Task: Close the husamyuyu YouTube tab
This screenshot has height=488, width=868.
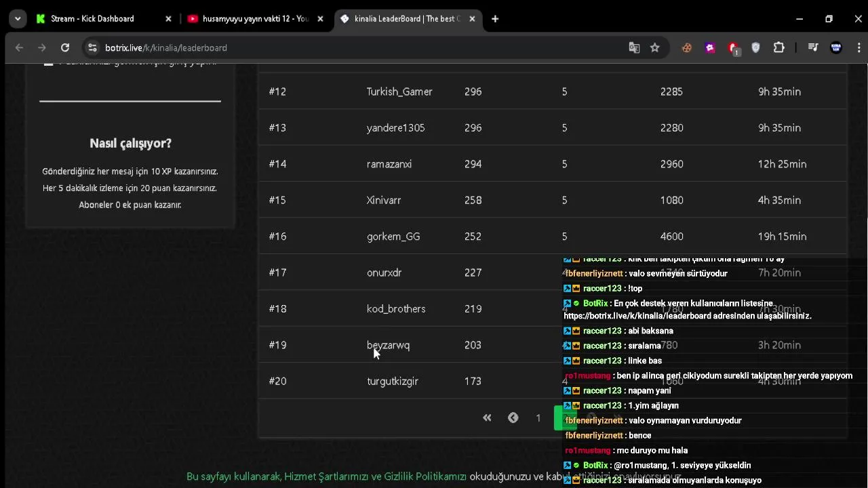Action: coord(320,19)
